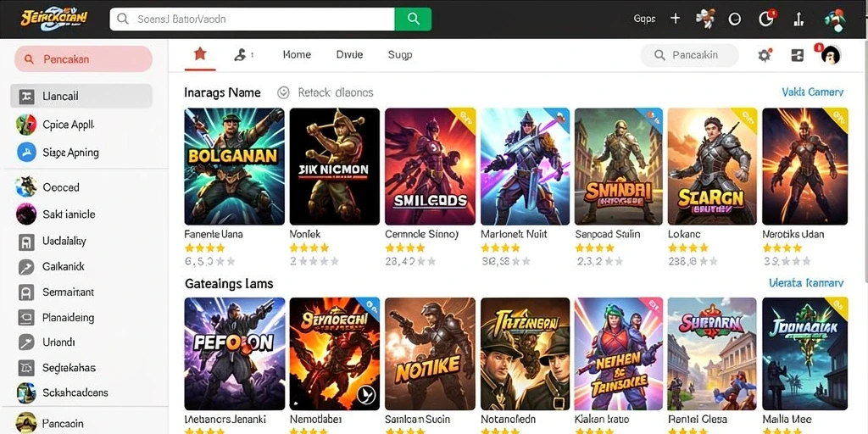Click the Retack dlaoncs smiley icon

[x=283, y=92]
